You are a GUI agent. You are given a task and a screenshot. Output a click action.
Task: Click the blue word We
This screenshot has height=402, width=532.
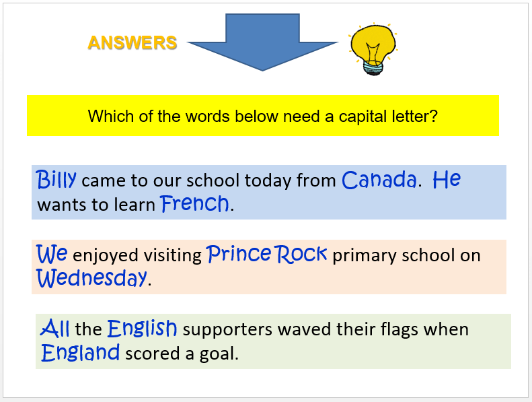(52, 255)
